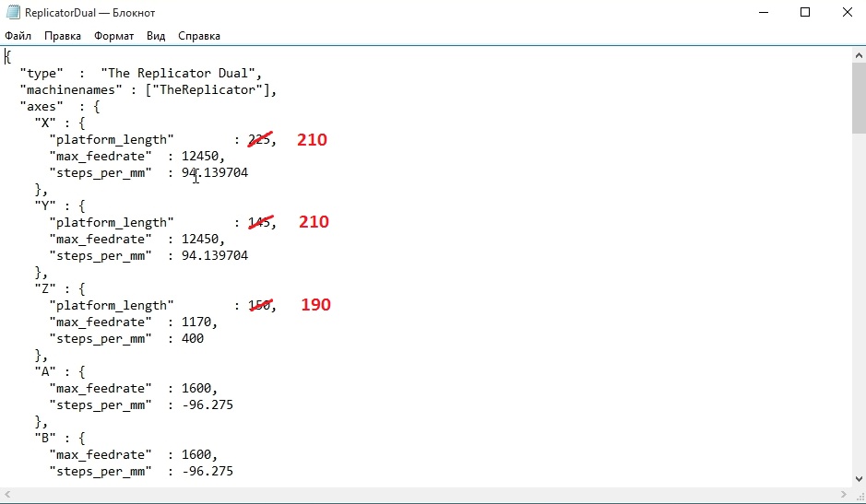Click the "B" axis key
Image resolution: width=866 pixels, height=504 pixels.
point(45,438)
